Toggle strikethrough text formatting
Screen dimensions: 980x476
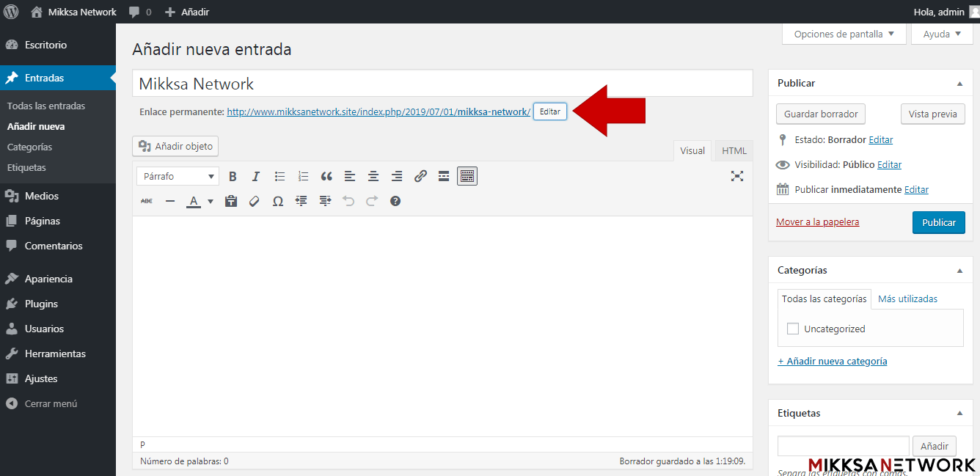pos(147,201)
